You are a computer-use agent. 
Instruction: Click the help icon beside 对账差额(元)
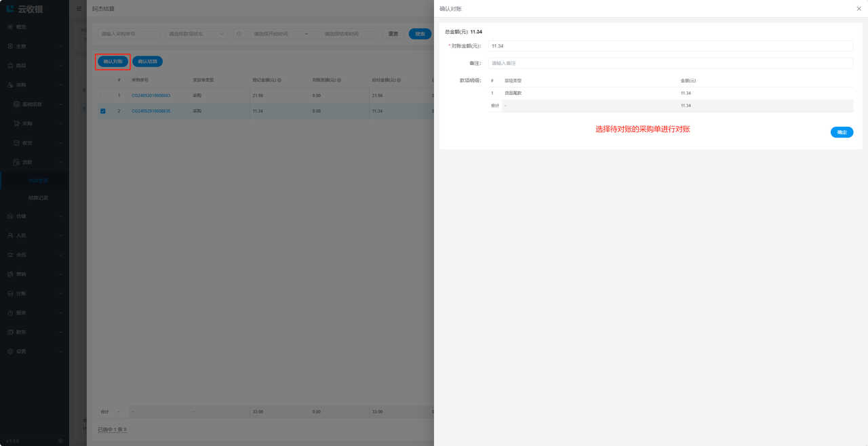pos(339,80)
